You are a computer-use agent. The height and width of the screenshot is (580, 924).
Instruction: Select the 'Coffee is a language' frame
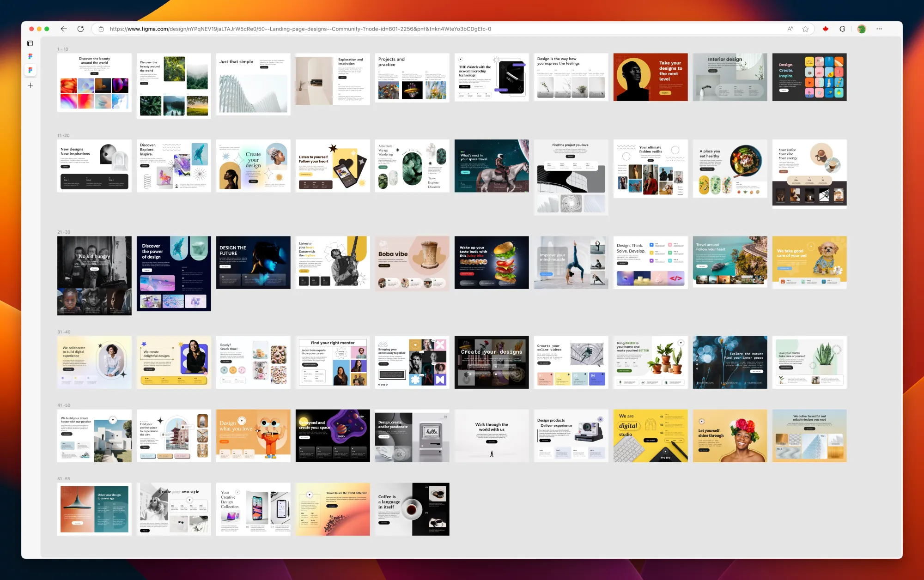412,509
